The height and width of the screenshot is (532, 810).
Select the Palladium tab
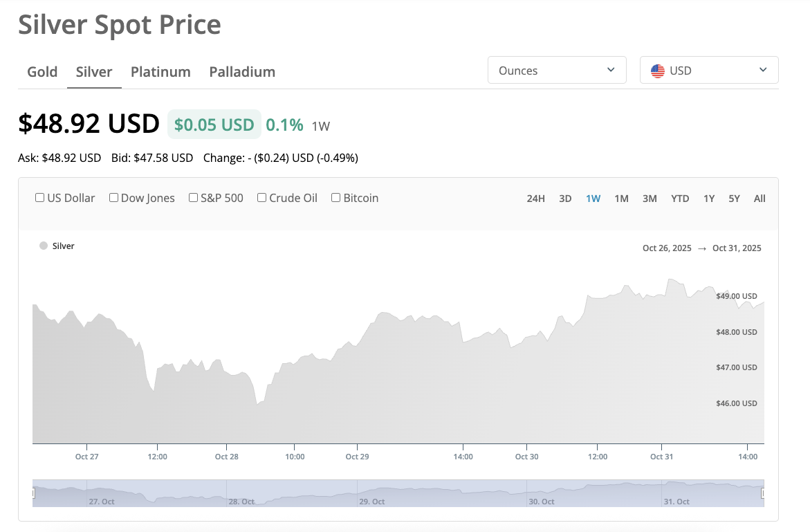tap(242, 72)
